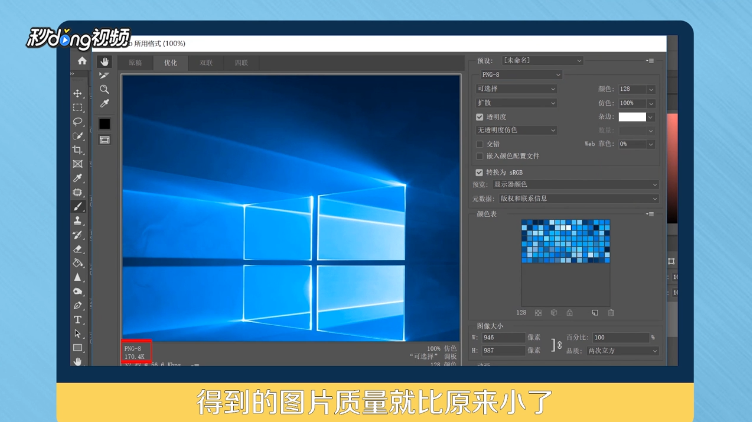Select the History Brush tool
This screenshot has height=422, width=752.
pos(77,234)
